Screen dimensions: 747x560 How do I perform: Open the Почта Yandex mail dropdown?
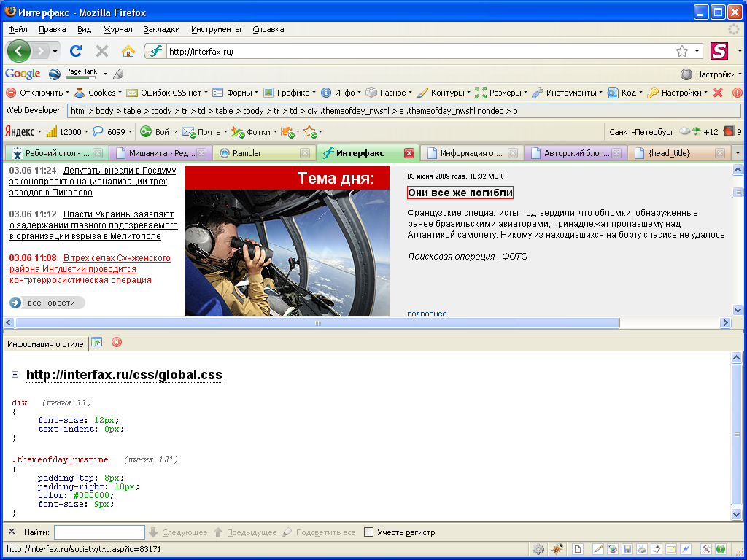click(x=205, y=132)
